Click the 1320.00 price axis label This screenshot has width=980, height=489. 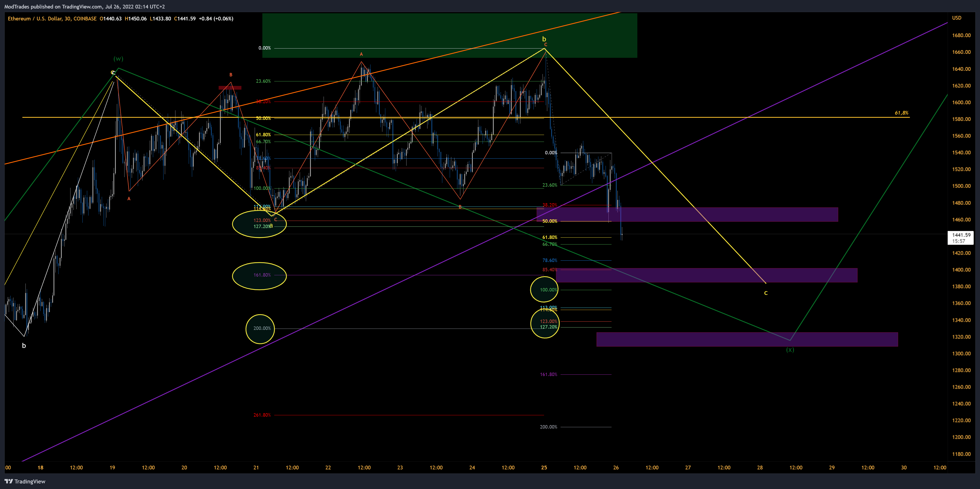coord(961,337)
